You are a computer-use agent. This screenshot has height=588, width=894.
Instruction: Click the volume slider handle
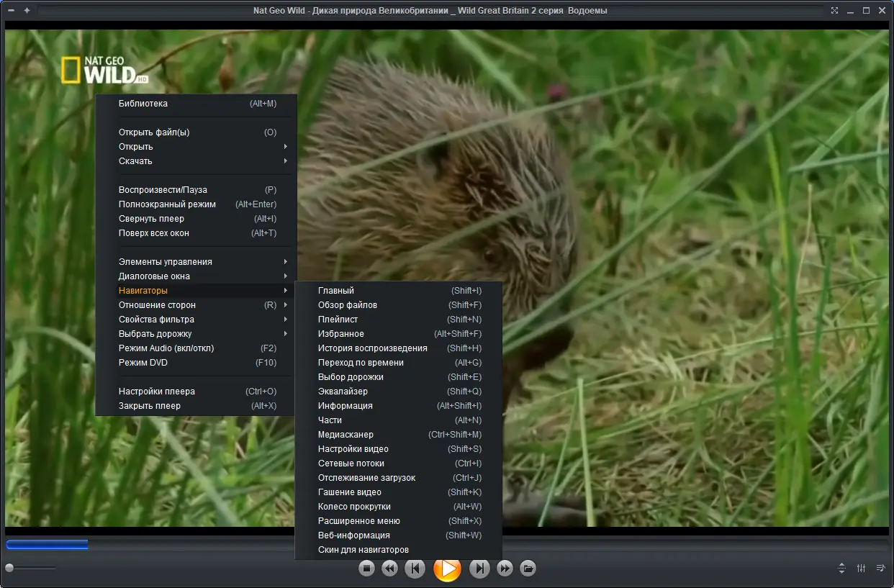tap(9, 569)
